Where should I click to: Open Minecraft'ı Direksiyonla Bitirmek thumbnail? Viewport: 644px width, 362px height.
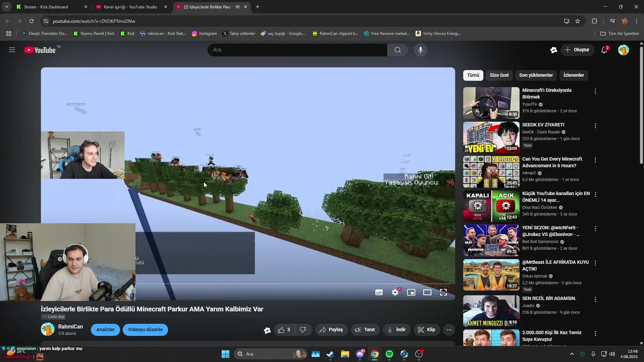pyautogui.click(x=491, y=103)
